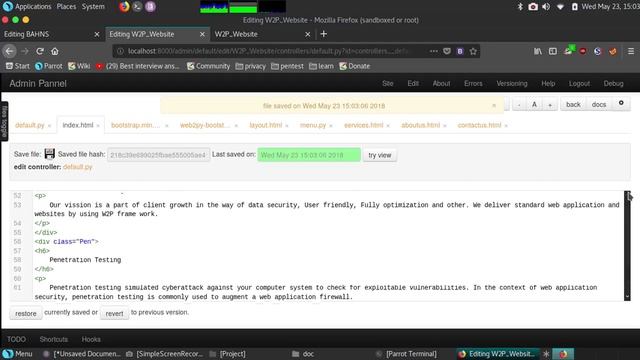Open the Firefox library icon
Screen dimensions: 640x360
click(x=538, y=51)
